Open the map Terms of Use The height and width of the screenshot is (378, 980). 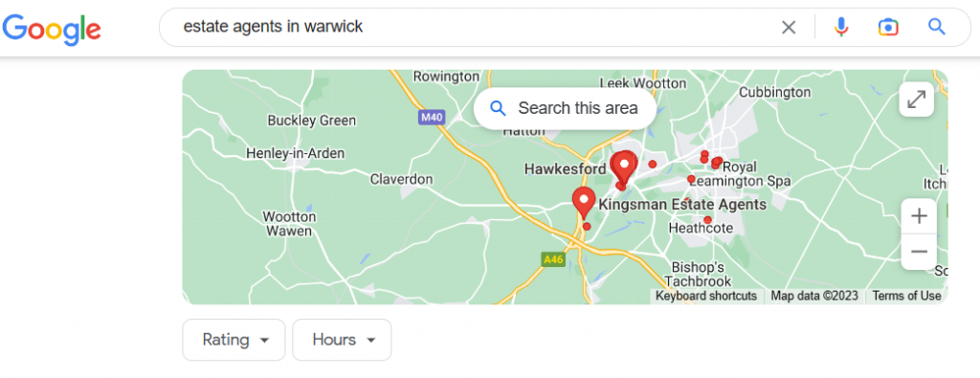(x=906, y=296)
